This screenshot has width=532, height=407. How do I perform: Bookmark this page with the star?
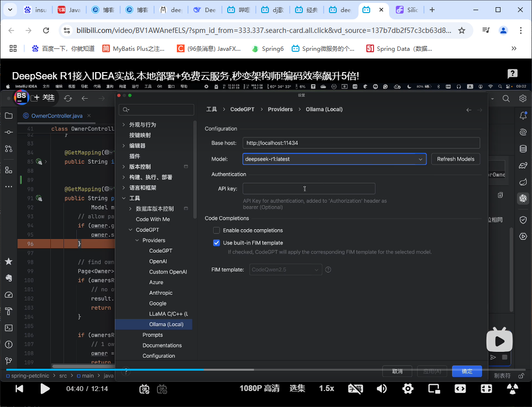point(462,30)
